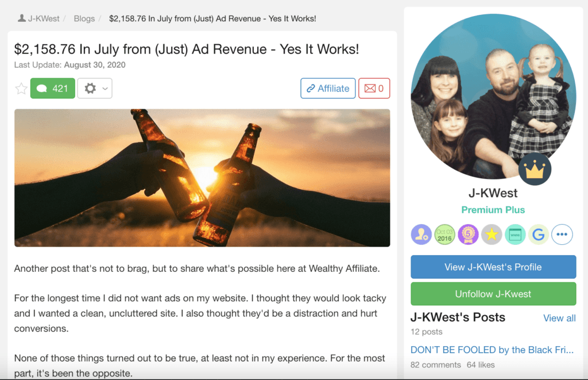Expand the gear settings dropdown

95,88
